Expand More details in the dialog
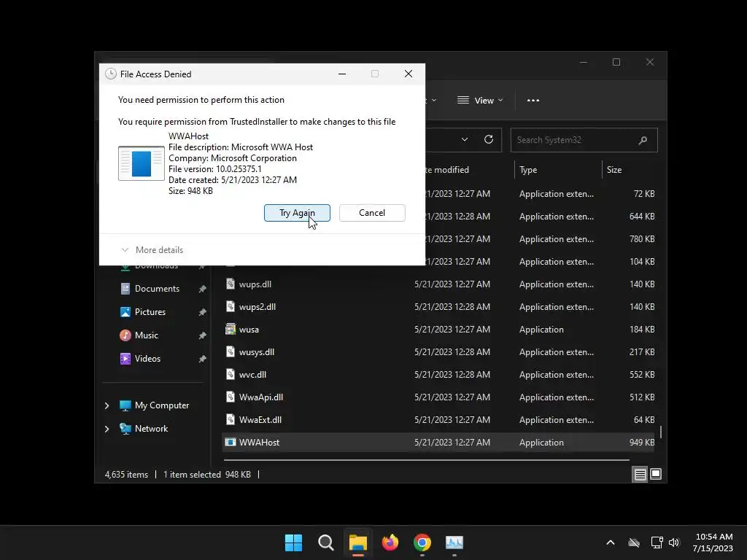The width and height of the screenshot is (747, 560). point(152,250)
